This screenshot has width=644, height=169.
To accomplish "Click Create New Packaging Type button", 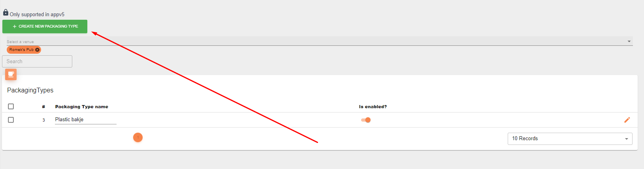I will click(45, 26).
